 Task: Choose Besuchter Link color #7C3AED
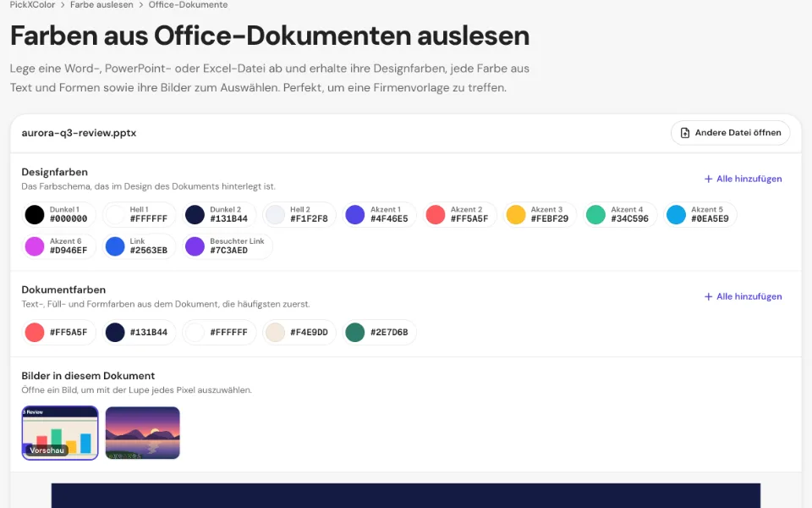228,246
